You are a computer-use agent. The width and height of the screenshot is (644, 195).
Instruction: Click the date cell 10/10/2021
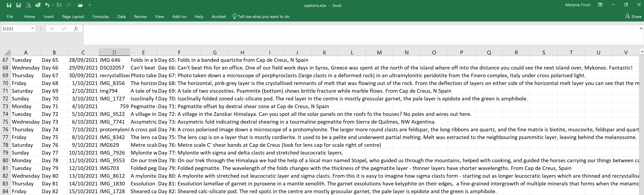click(83, 153)
